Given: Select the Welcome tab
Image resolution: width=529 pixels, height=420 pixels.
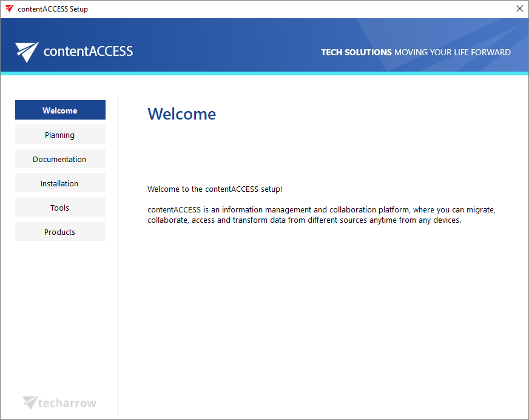Looking at the screenshot, I should pyautogui.click(x=60, y=110).
